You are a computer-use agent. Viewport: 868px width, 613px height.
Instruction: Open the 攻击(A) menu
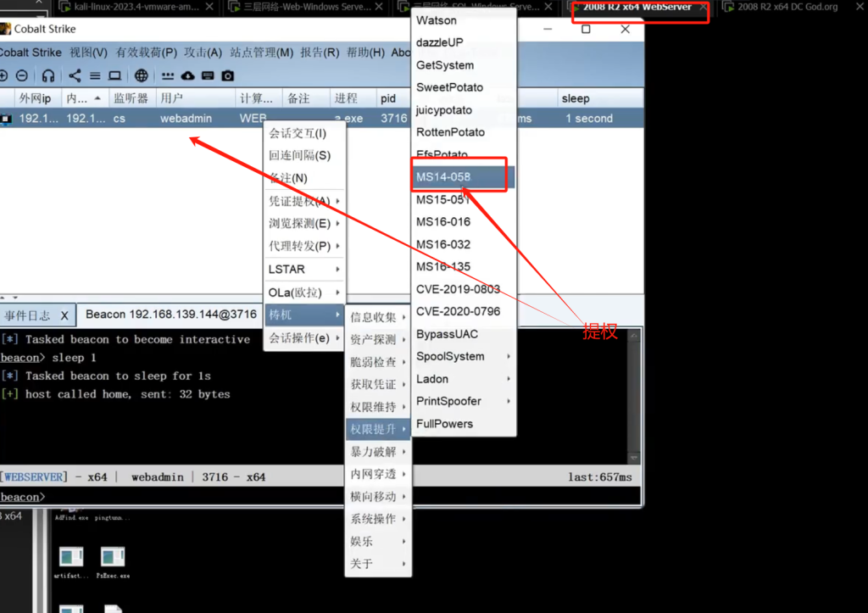203,53
